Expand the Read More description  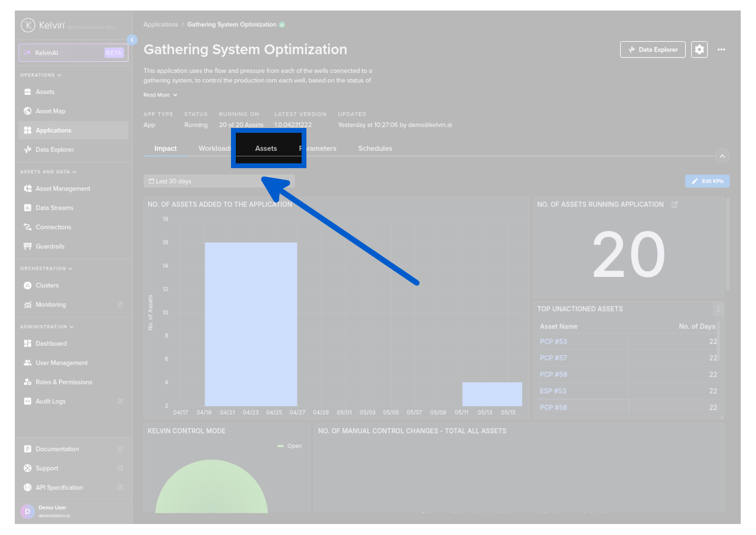click(x=160, y=95)
